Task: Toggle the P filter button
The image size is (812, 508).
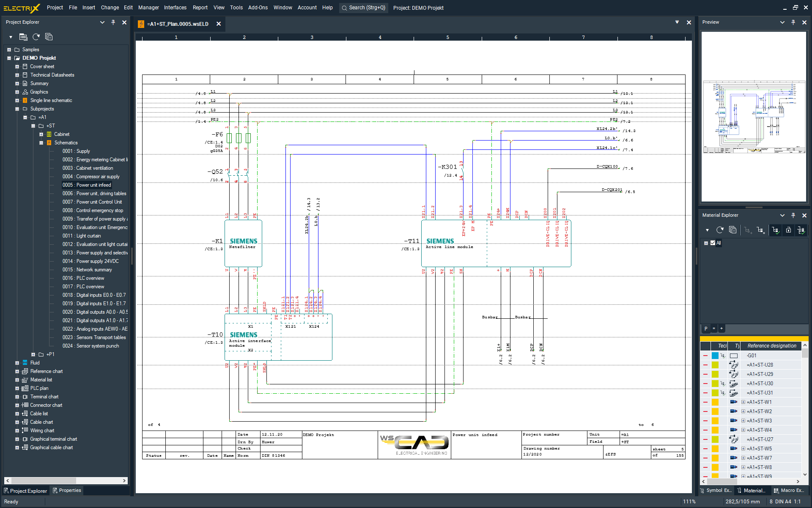Action: click(706, 329)
